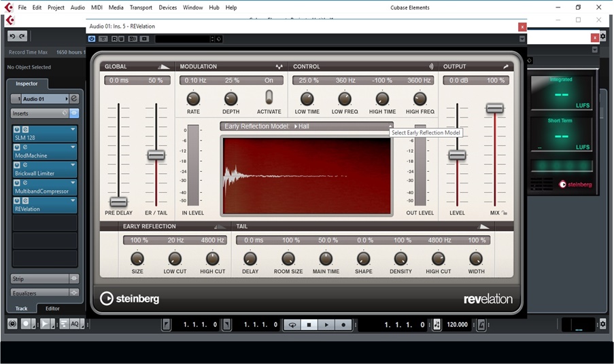614x364 pixels.
Task: Click the MIX slider handle
Action: 494,108
